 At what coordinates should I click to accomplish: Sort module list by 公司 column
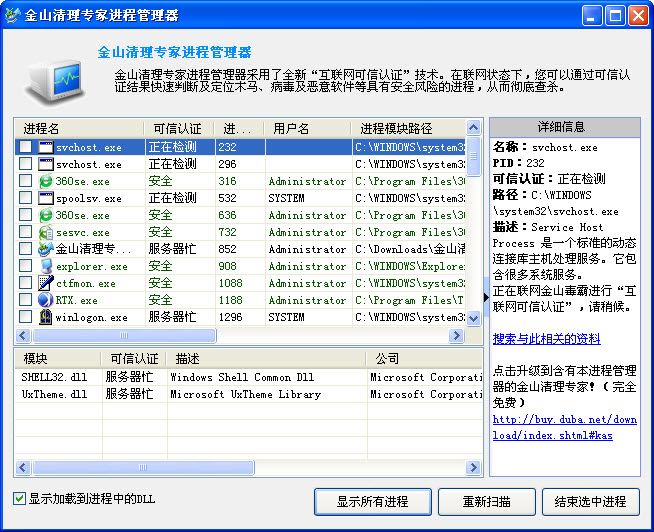pos(425,359)
